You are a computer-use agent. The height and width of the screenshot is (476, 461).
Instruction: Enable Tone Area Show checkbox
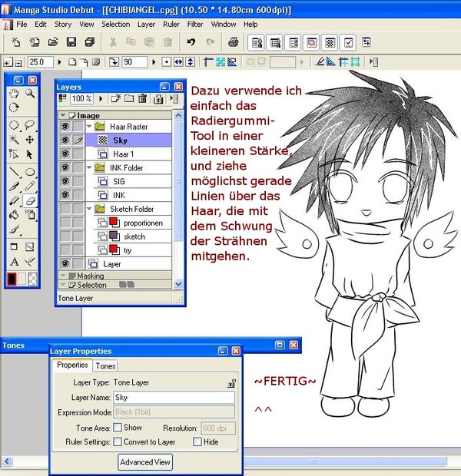coord(118,428)
